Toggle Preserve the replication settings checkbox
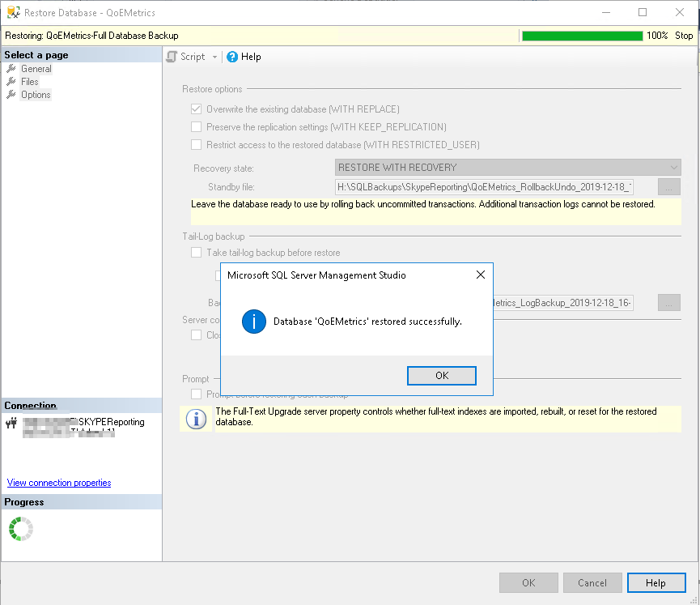The width and height of the screenshot is (700, 605). [x=196, y=127]
